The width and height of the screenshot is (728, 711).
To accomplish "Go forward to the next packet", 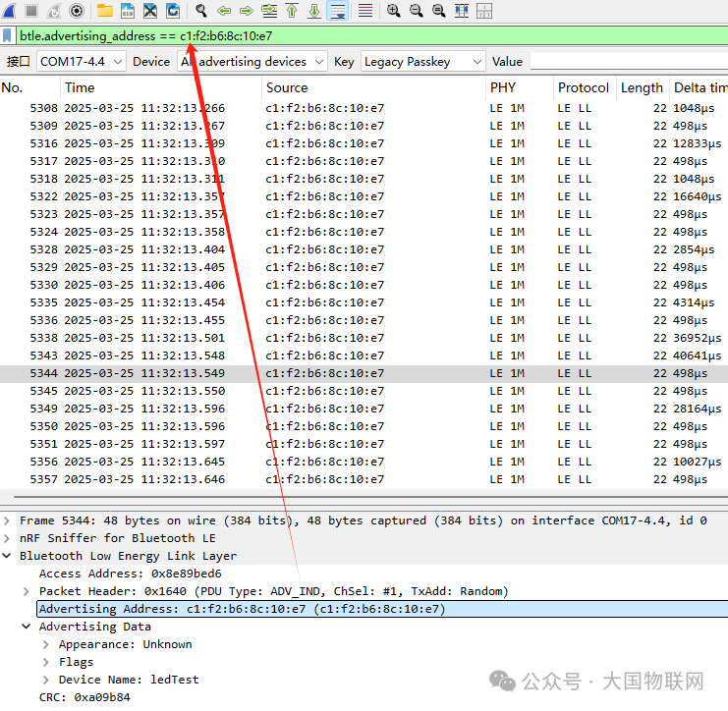I will [x=247, y=10].
